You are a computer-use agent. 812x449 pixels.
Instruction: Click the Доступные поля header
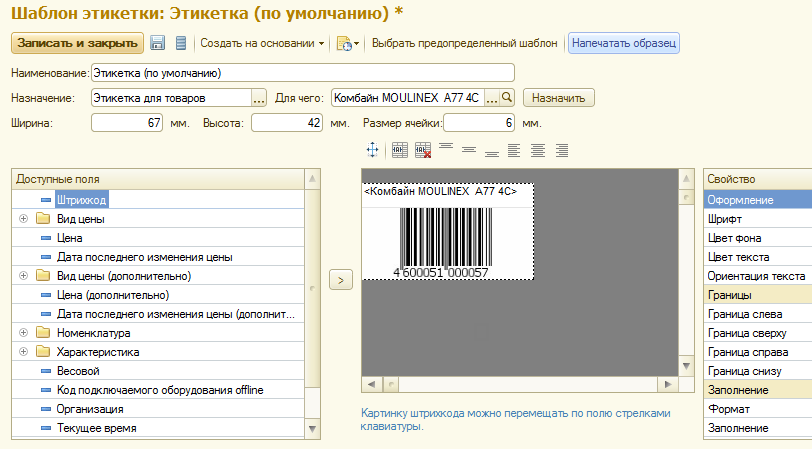pyautogui.click(x=158, y=179)
